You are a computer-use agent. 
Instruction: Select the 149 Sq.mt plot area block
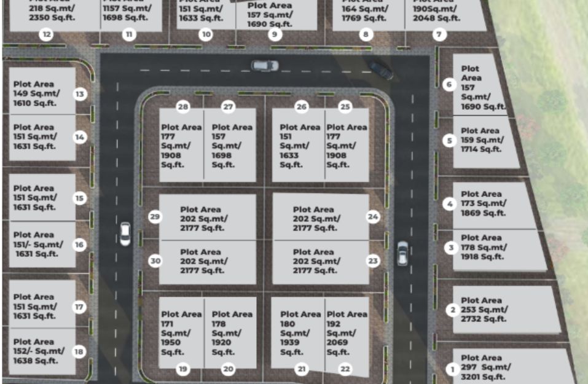click(x=42, y=90)
